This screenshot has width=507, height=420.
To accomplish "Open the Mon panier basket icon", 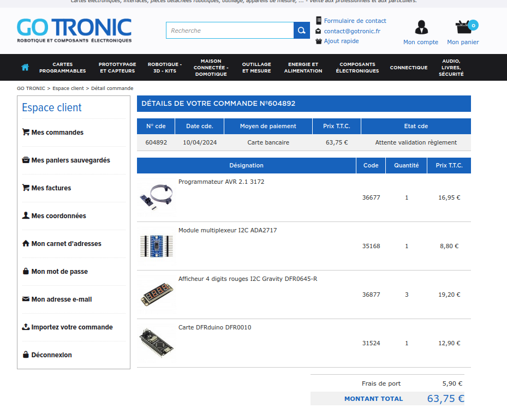I will coord(463,27).
